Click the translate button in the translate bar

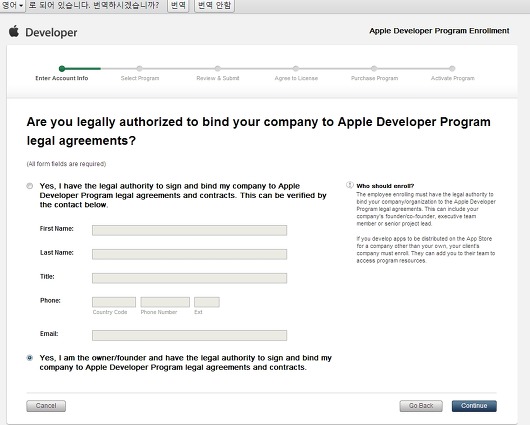tap(178, 5)
